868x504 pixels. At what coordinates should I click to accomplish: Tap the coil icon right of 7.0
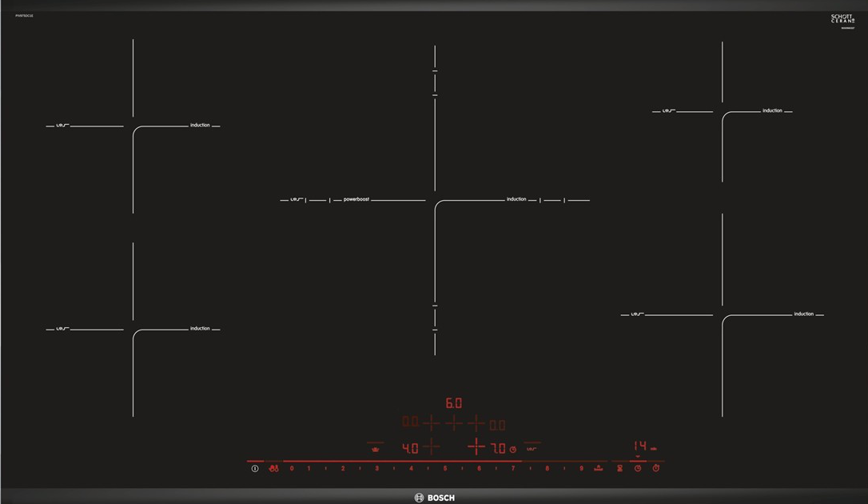click(x=532, y=449)
